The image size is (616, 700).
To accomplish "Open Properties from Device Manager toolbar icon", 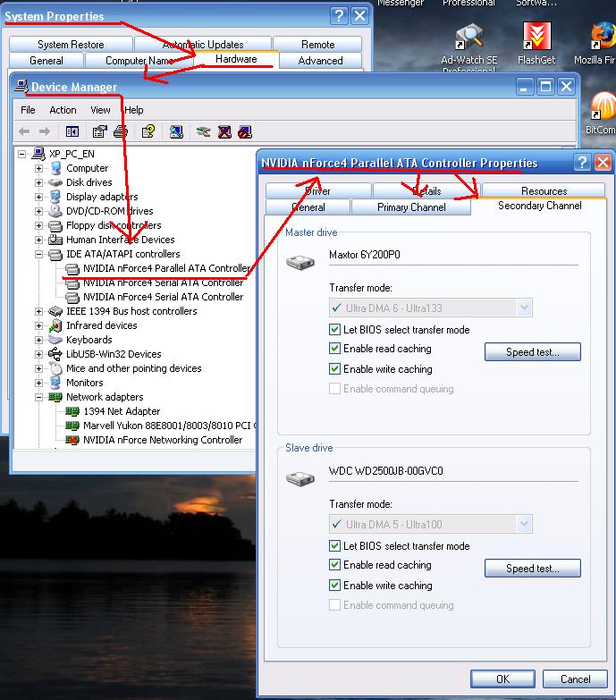I will click(x=99, y=131).
